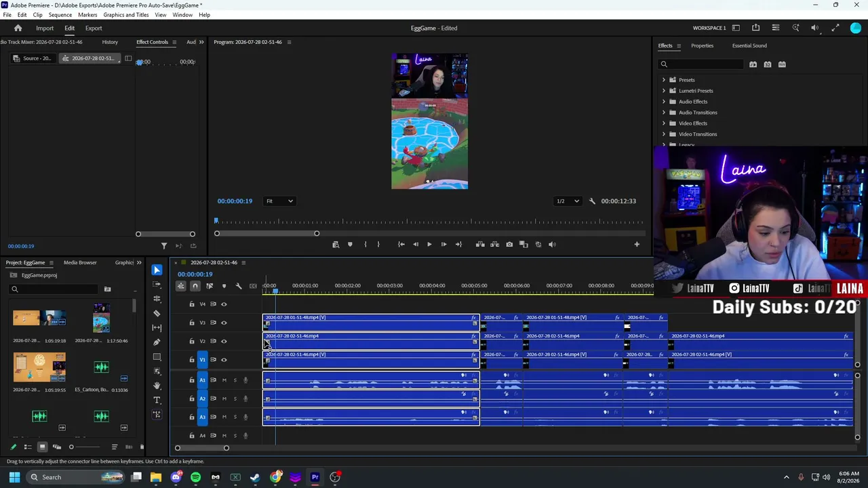This screenshot has height=488, width=868.
Task: Click the Effects panel search field
Action: (x=701, y=64)
